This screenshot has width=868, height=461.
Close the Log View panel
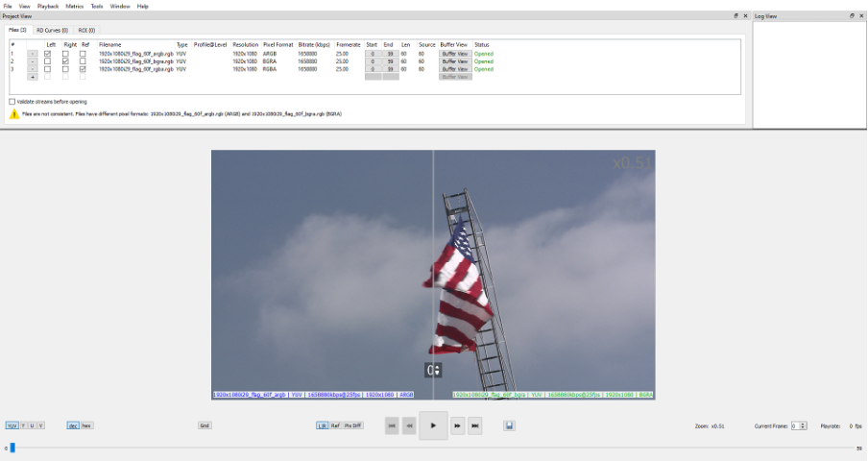click(861, 16)
